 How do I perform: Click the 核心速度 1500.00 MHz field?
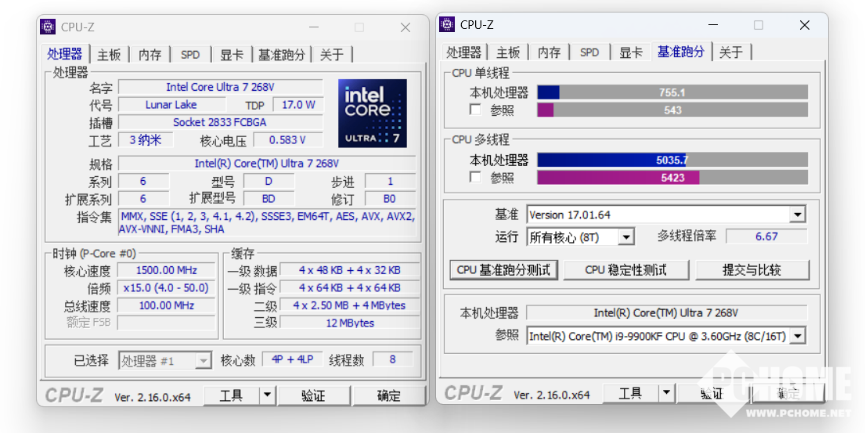(x=165, y=270)
